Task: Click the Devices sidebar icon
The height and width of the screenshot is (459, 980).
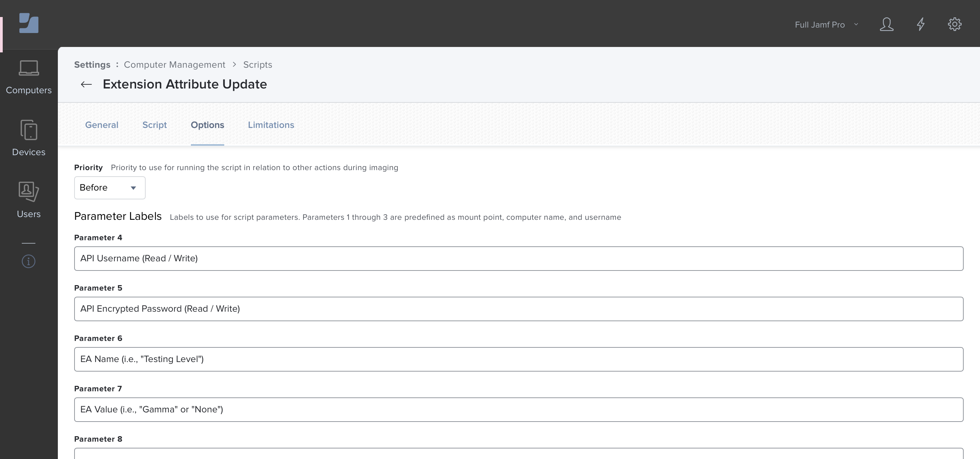Action: pos(29,137)
